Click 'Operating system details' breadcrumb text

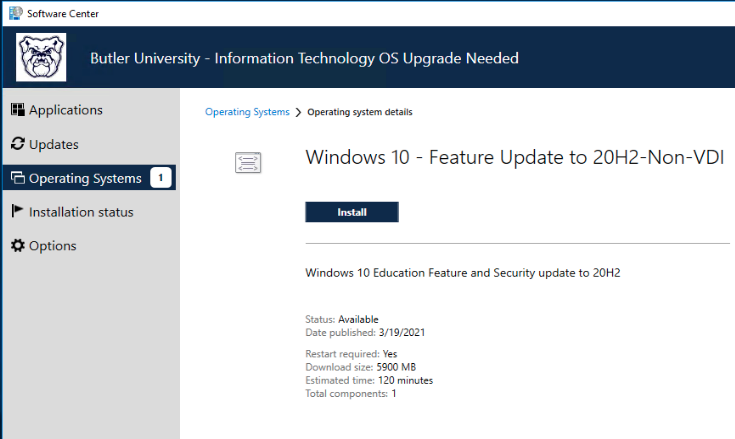[360, 112]
